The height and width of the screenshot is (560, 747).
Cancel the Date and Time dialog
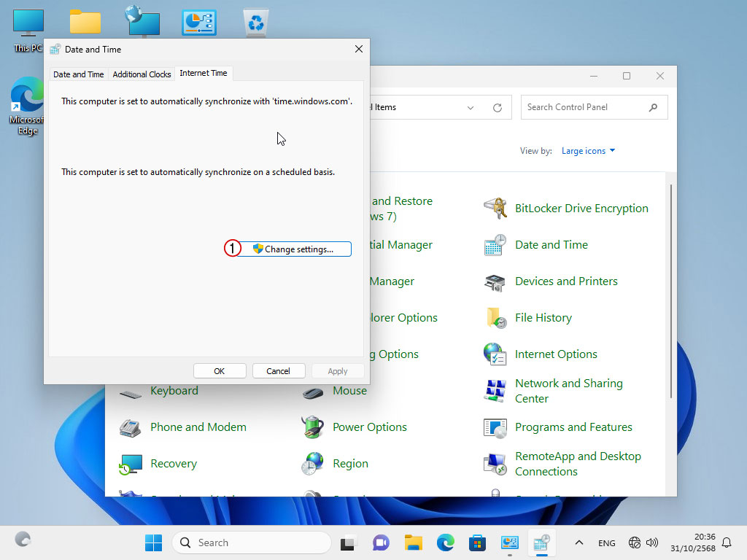pyautogui.click(x=278, y=371)
